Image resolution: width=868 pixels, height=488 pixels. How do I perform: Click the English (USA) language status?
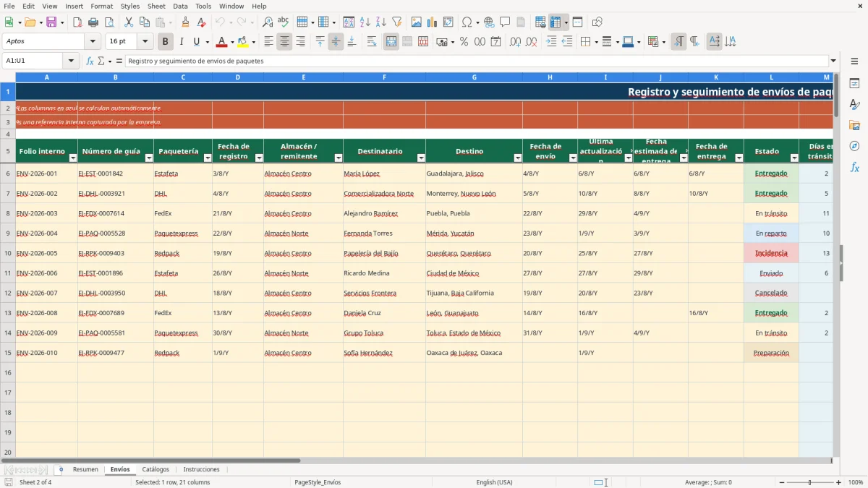494,482
